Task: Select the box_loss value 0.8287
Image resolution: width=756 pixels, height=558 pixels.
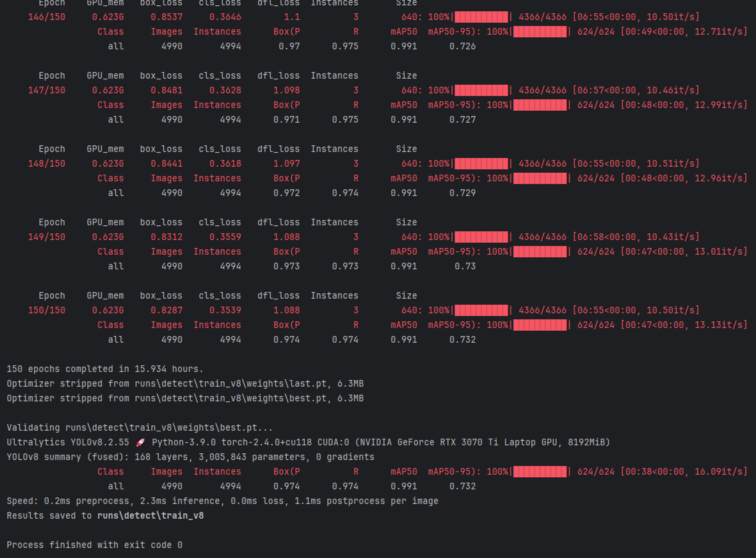Action: [x=167, y=310]
